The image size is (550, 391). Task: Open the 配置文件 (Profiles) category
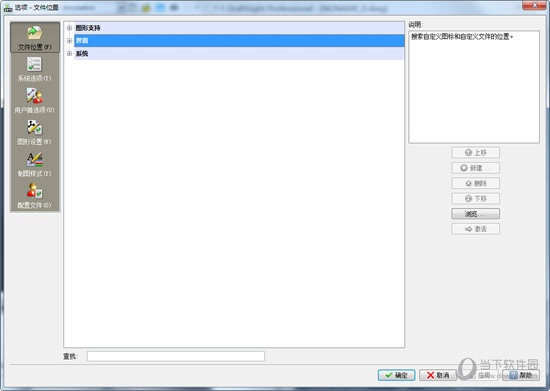coord(35,196)
